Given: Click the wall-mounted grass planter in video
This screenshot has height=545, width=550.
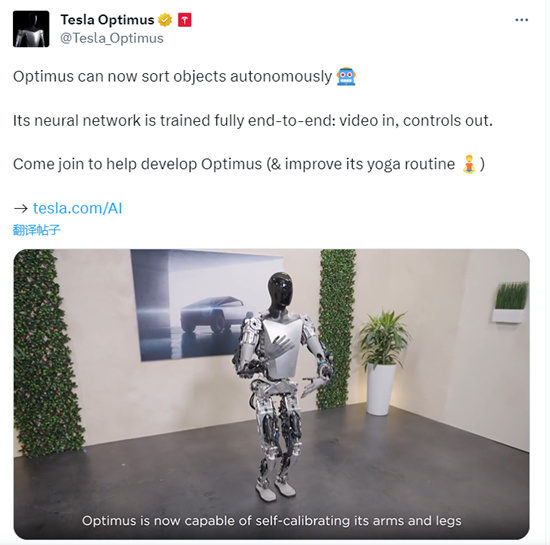Looking at the screenshot, I should pyautogui.click(x=510, y=302).
